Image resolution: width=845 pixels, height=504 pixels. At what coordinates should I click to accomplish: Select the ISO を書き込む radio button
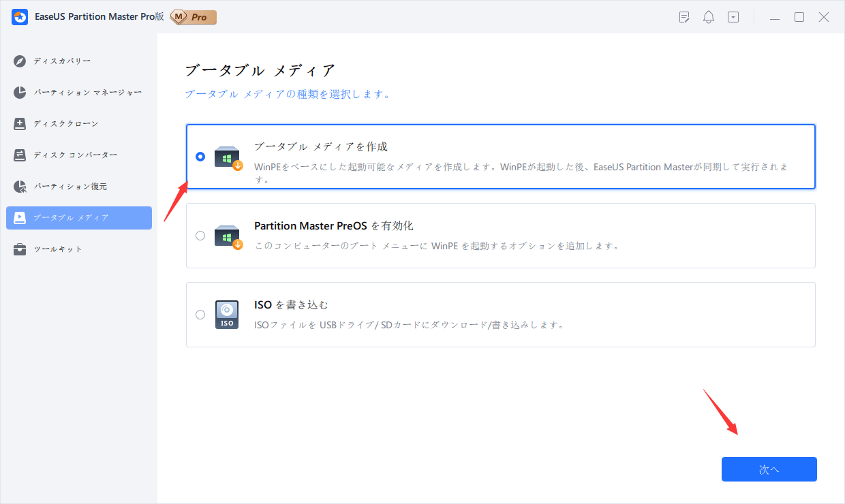click(200, 315)
